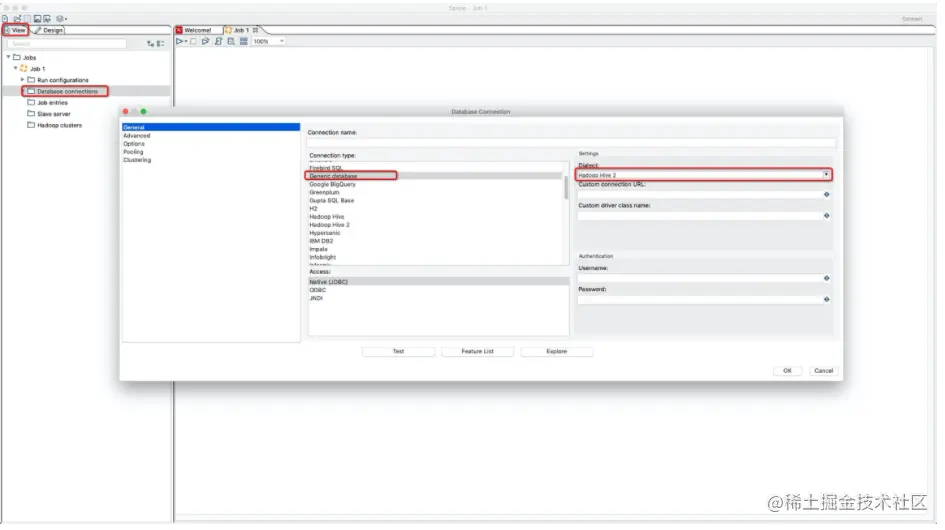Image resolution: width=945 pixels, height=530 pixels.
Task: Open the Welcome! tab
Action: [198, 30]
